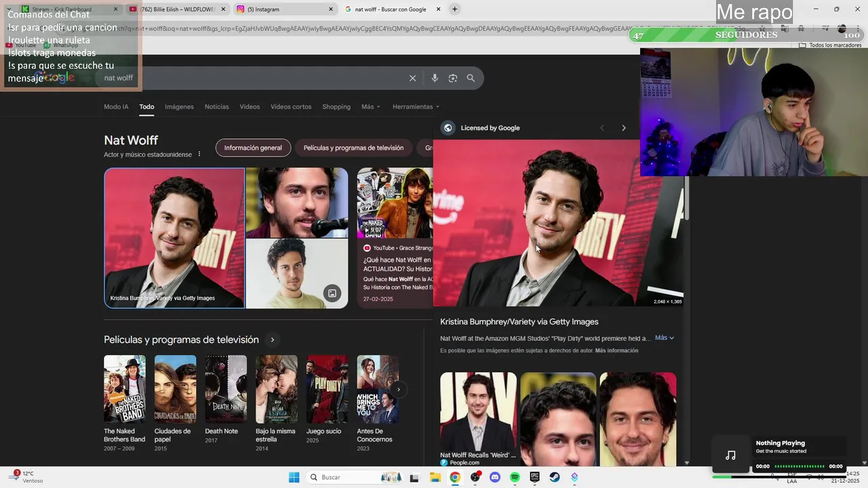The image size is (868, 488).
Task: Click the globe icon beside Licensed by Google
Action: click(x=448, y=127)
